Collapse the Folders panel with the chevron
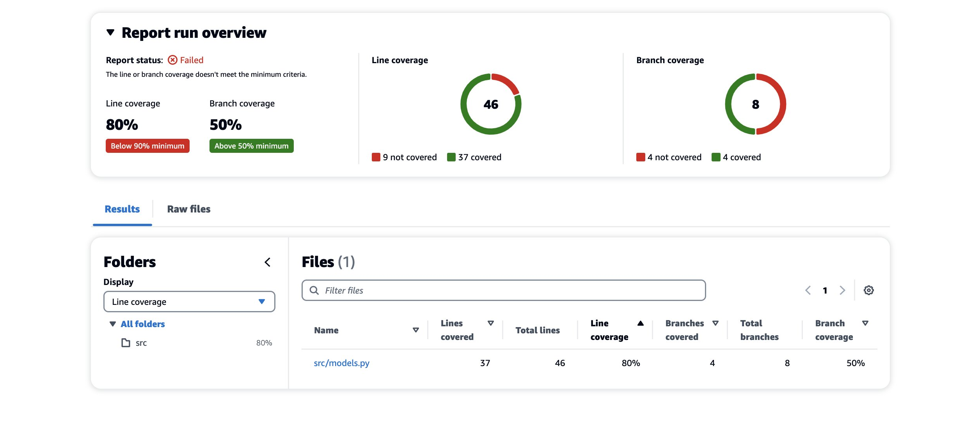 [268, 262]
